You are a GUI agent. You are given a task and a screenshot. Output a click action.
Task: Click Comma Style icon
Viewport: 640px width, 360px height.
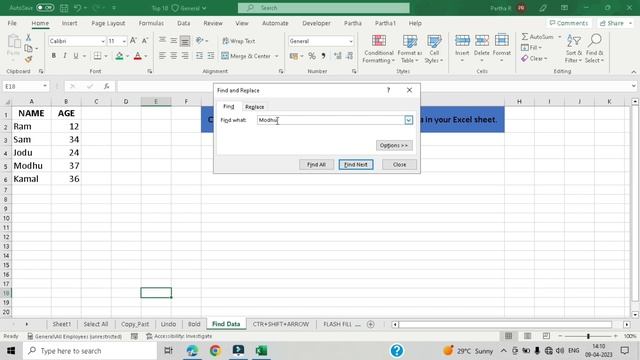(324, 56)
